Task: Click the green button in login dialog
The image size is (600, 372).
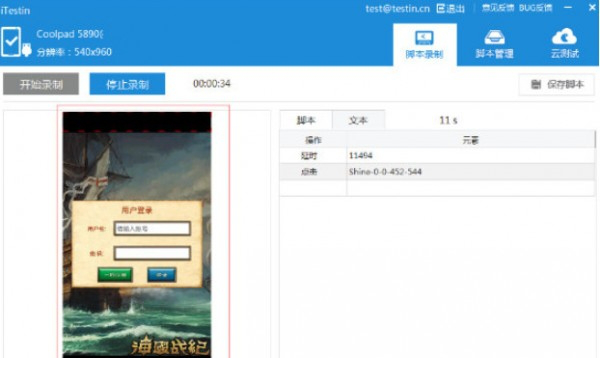Action: (115, 274)
